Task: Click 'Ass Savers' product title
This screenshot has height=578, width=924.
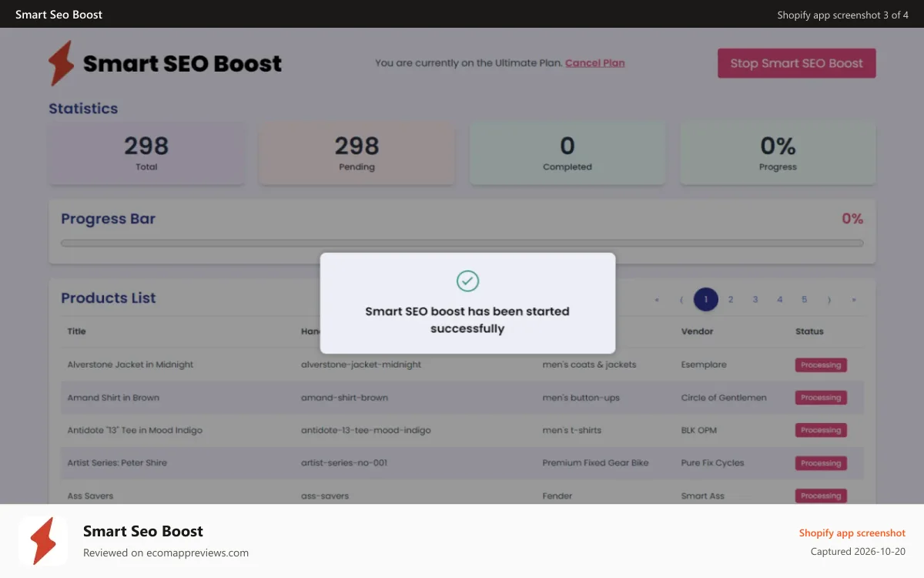Action: pyautogui.click(x=90, y=496)
